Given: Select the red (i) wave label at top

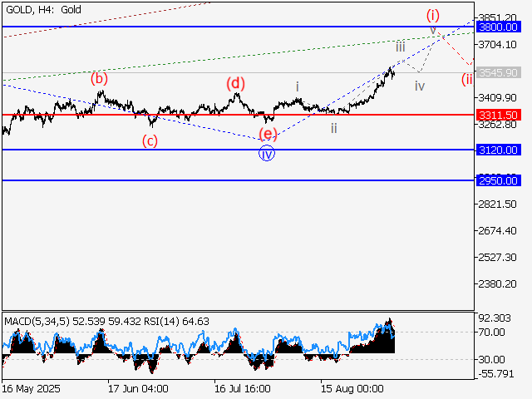Looking at the screenshot, I should pyautogui.click(x=432, y=15).
